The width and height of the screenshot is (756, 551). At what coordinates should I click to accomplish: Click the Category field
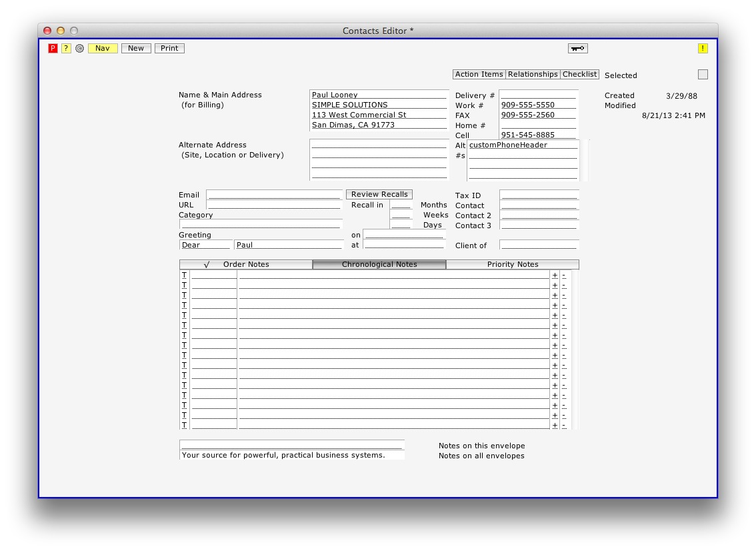point(261,224)
